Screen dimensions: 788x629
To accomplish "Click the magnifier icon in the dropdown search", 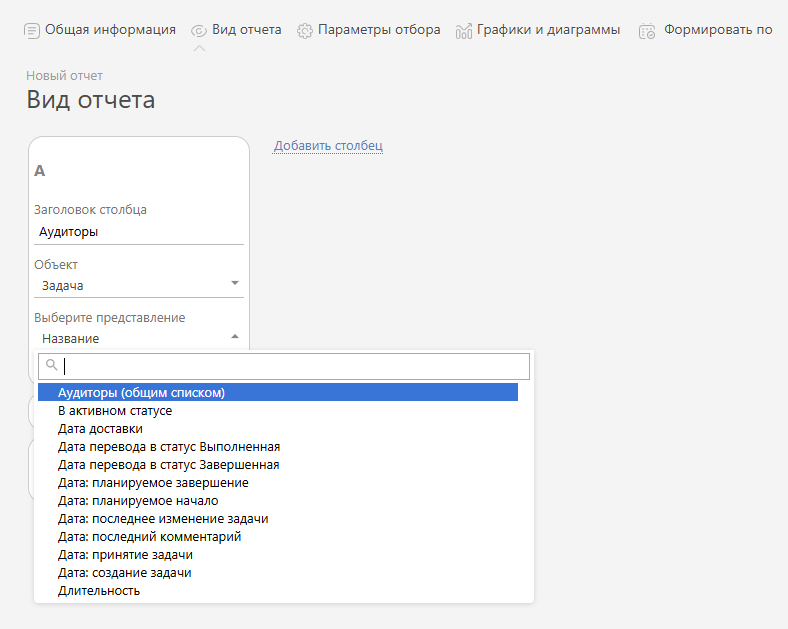I will coord(52,365).
